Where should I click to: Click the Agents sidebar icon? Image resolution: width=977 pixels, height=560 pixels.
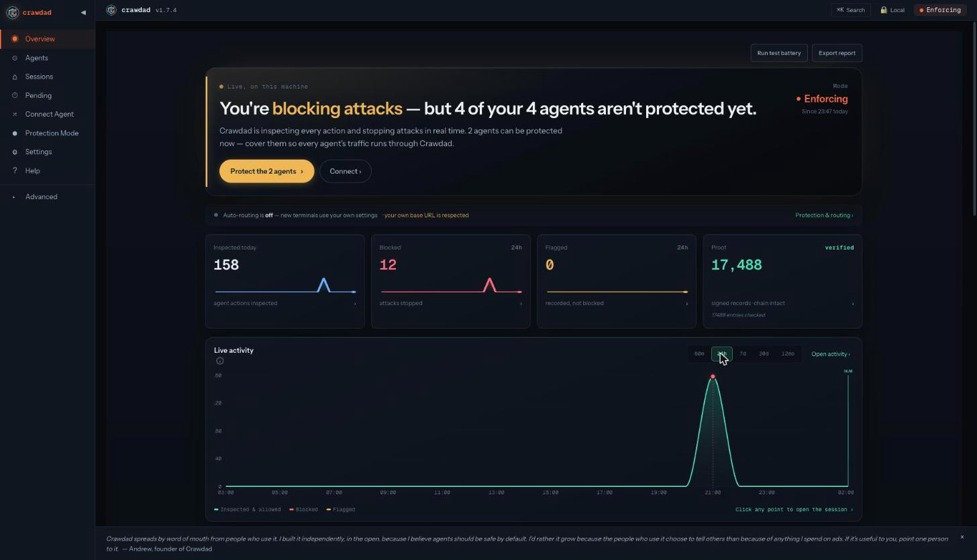(x=15, y=58)
